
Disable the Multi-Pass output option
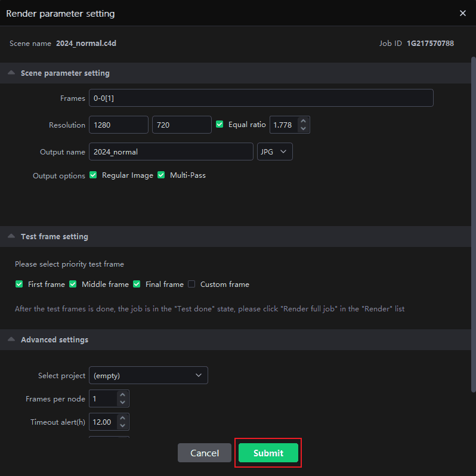pos(161,175)
